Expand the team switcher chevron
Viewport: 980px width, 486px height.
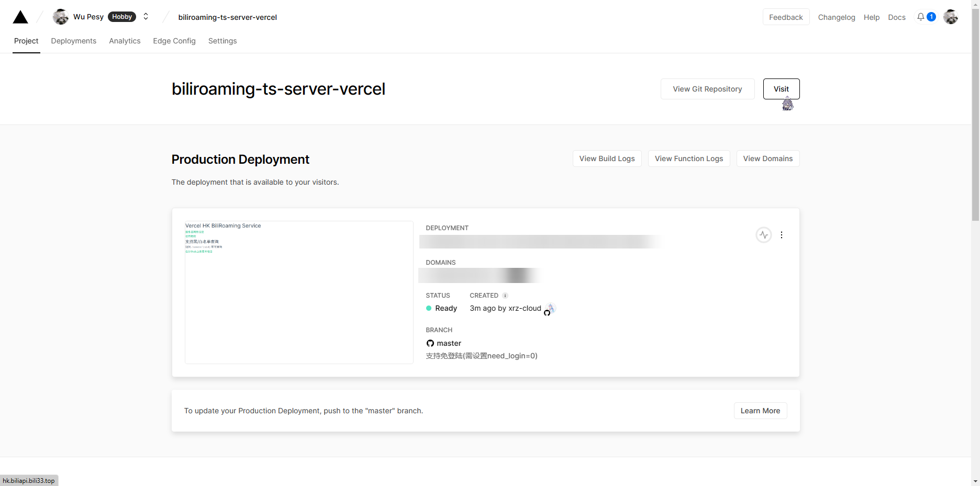[146, 17]
